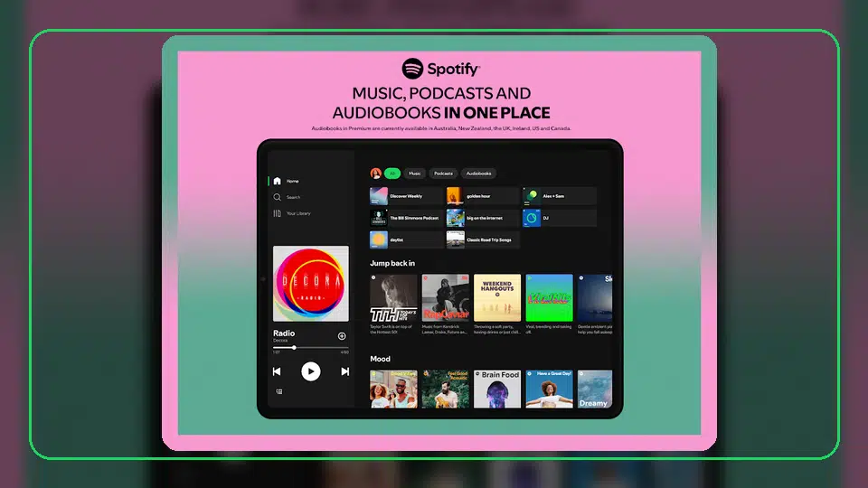868x488 pixels.
Task: Open the user profile avatar
Action: click(x=376, y=174)
